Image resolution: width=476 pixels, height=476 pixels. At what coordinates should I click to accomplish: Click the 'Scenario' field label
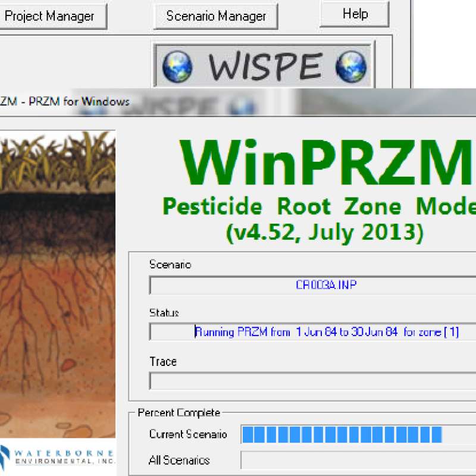[x=170, y=265]
